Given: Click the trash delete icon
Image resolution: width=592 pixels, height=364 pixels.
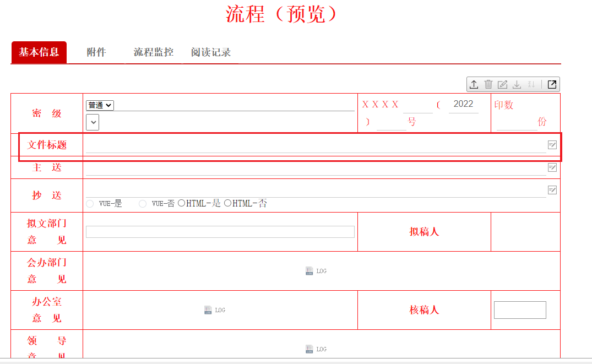Looking at the screenshot, I should point(488,84).
